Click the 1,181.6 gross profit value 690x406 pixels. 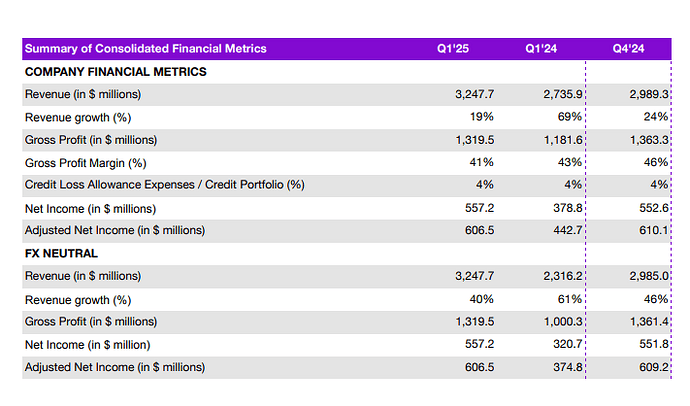(x=561, y=140)
